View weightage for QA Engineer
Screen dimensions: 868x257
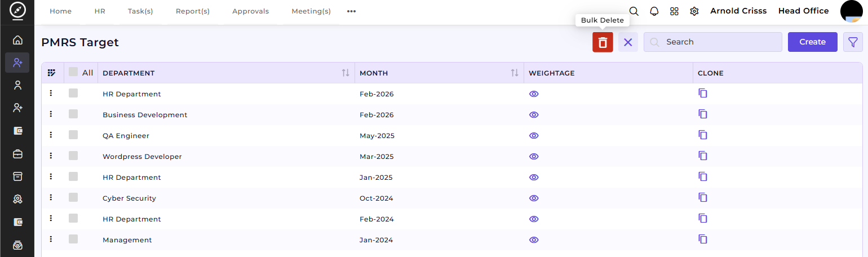click(534, 136)
